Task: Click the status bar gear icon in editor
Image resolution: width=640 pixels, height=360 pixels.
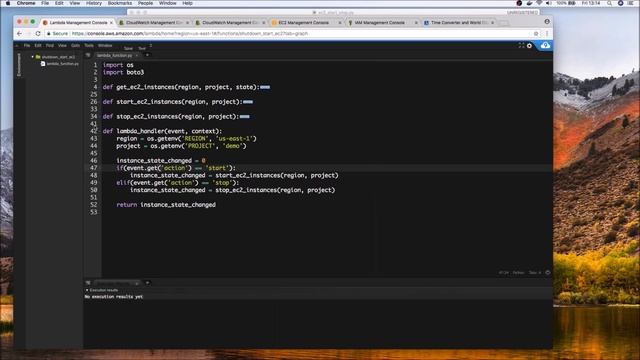Action: point(548,272)
